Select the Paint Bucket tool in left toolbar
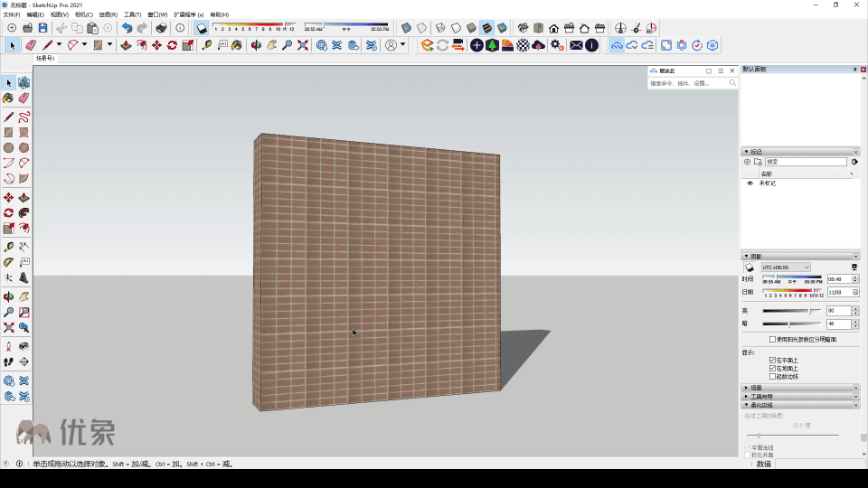This screenshot has height=488, width=868. click(x=8, y=98)
